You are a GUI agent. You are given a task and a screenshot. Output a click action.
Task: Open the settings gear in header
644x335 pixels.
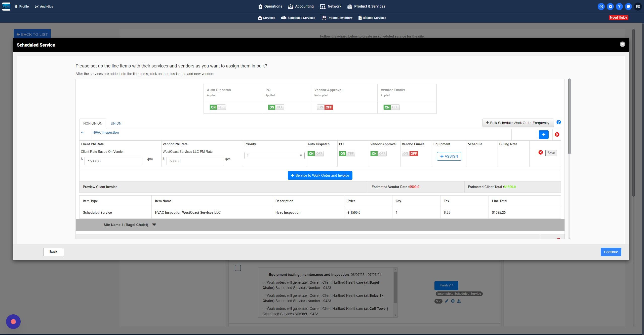(610, 7)
